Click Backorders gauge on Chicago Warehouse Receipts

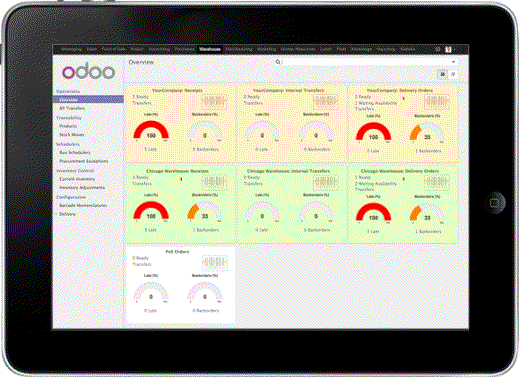coord(205,211)
